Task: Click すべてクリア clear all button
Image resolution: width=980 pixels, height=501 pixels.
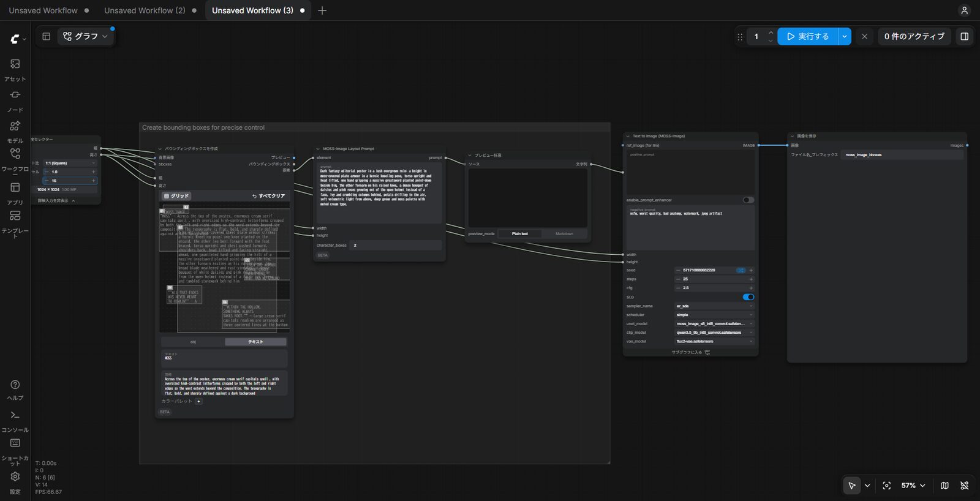Action: coord(268,196)
